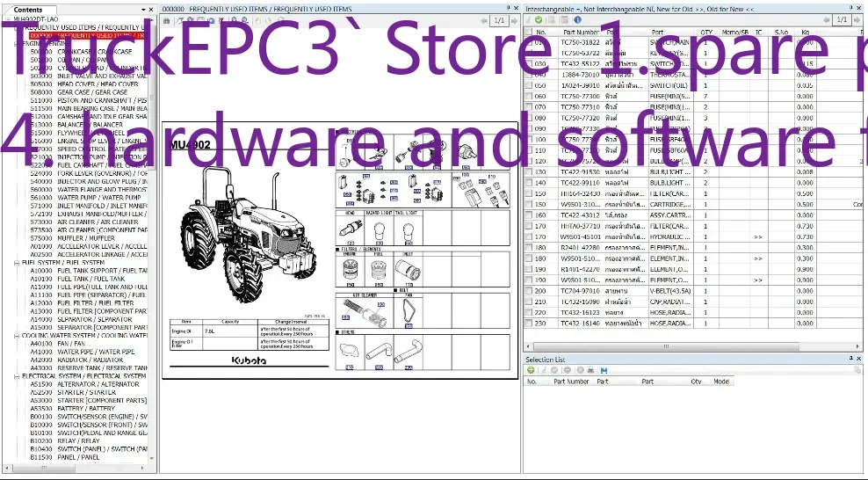Viewport: 868px width, 480px height.
Task: Click Contents tree scroll-down arrow
Action: [x=152, y=458]
